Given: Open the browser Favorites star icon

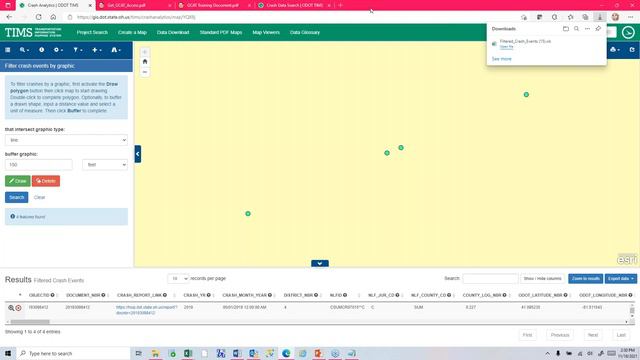Looking at the screenshot, I should point(571,17).
